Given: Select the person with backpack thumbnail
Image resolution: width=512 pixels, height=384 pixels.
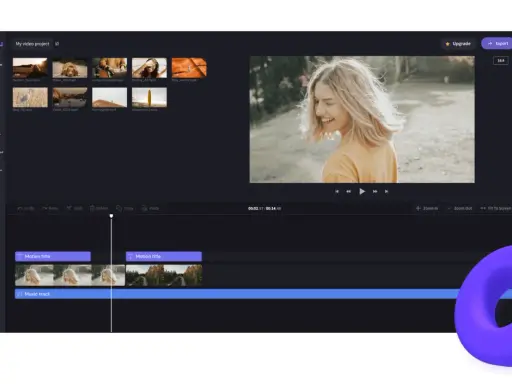Looking at the screenshot, I should click(109, 68).
